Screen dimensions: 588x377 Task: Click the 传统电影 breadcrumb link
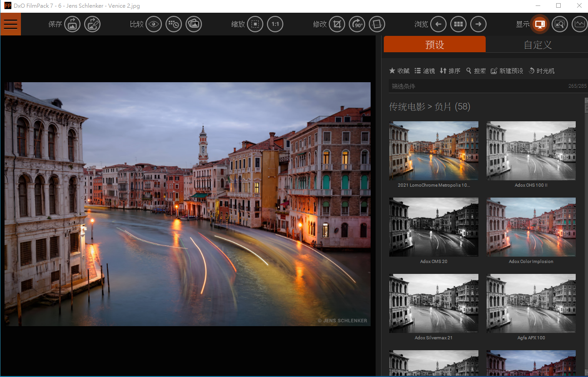(407, 107)
